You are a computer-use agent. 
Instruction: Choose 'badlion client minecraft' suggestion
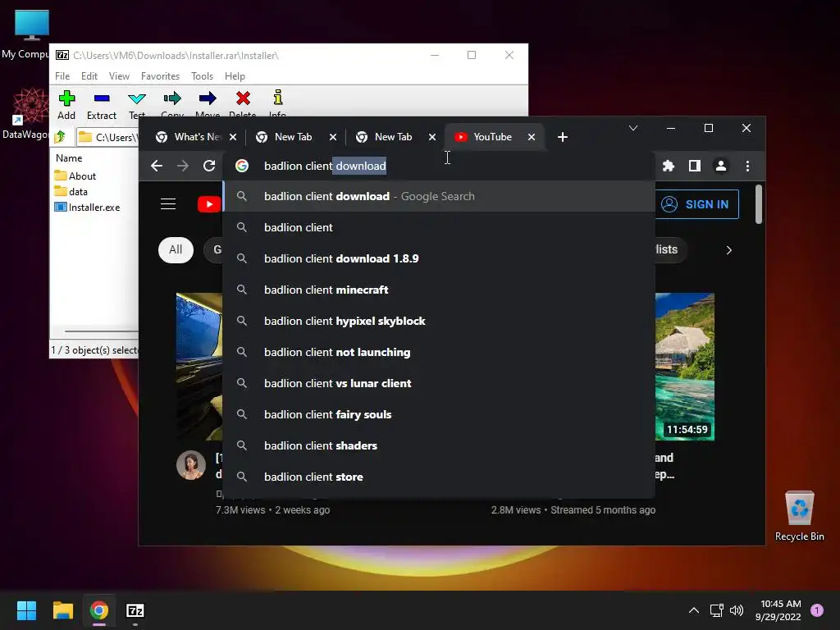[440, 290]
